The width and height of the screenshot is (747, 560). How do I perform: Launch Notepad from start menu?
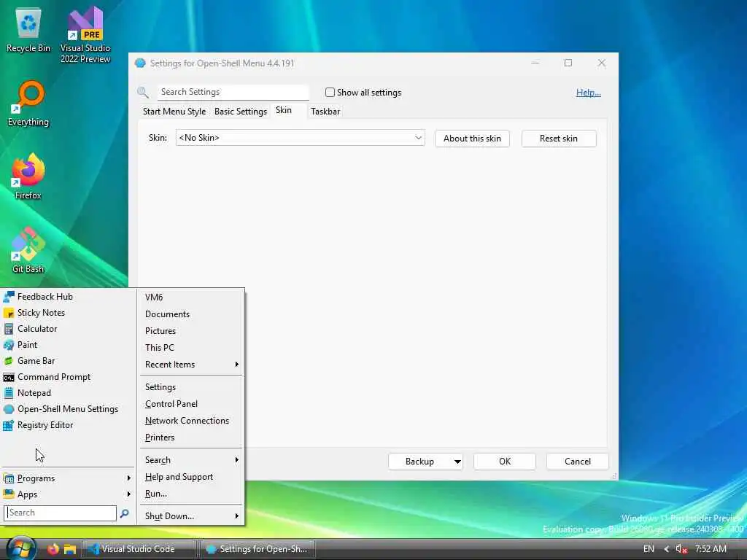68,393
